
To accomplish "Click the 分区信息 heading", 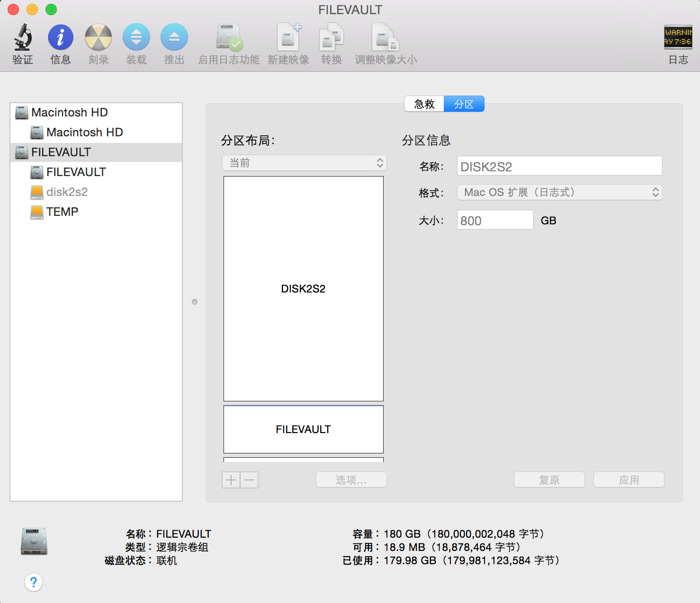I will point(426,140).
